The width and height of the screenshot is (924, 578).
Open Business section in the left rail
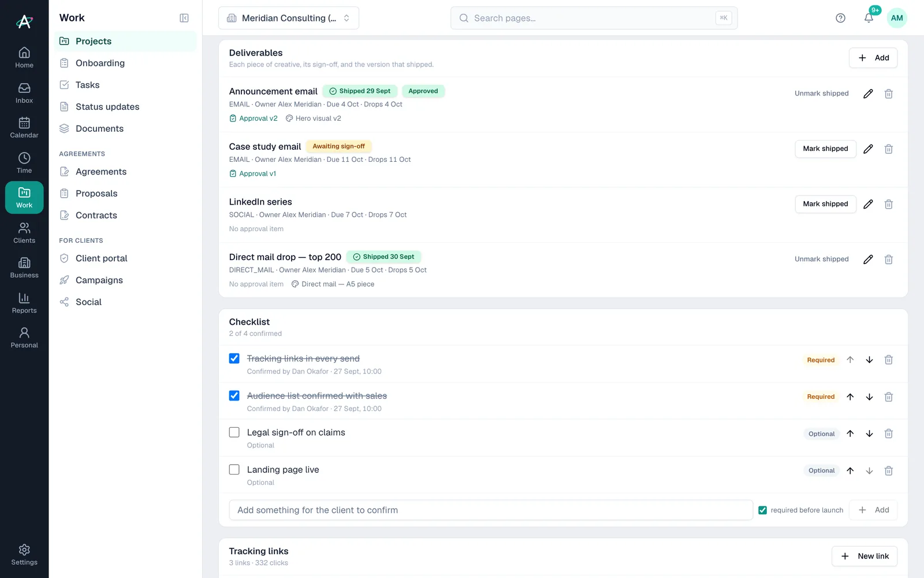[24, 268]
